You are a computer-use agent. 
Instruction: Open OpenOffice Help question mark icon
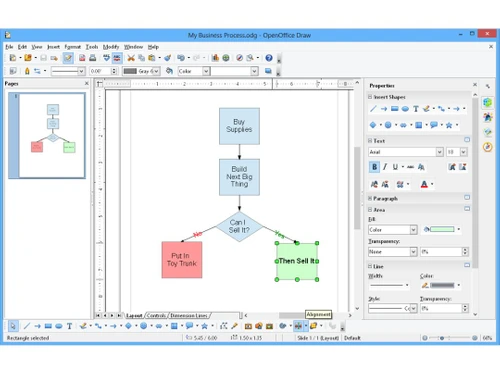[269, 58]
